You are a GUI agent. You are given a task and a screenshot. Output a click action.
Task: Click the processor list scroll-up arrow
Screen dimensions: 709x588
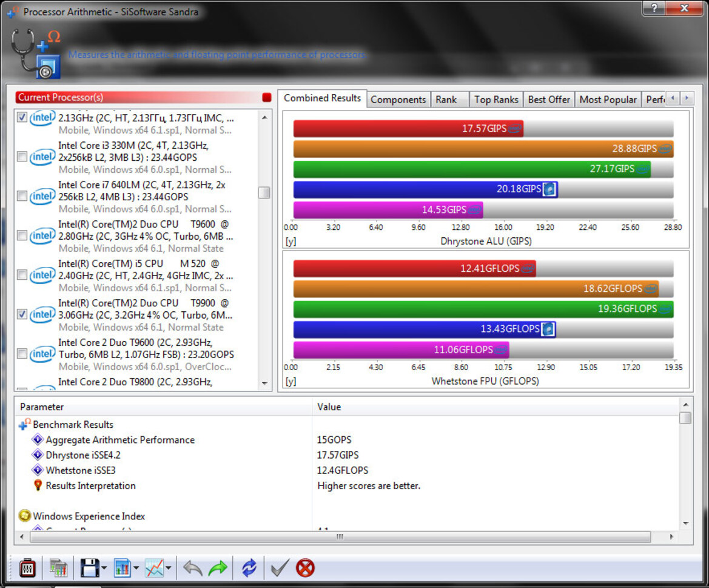click(x=264, y=118)
